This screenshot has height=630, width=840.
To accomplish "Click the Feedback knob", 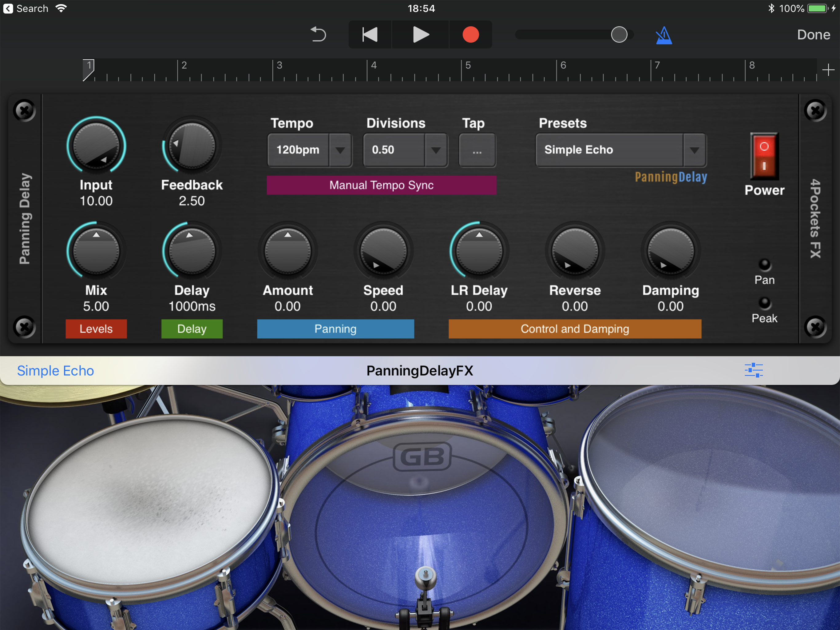I will click(x=192, y=146).
